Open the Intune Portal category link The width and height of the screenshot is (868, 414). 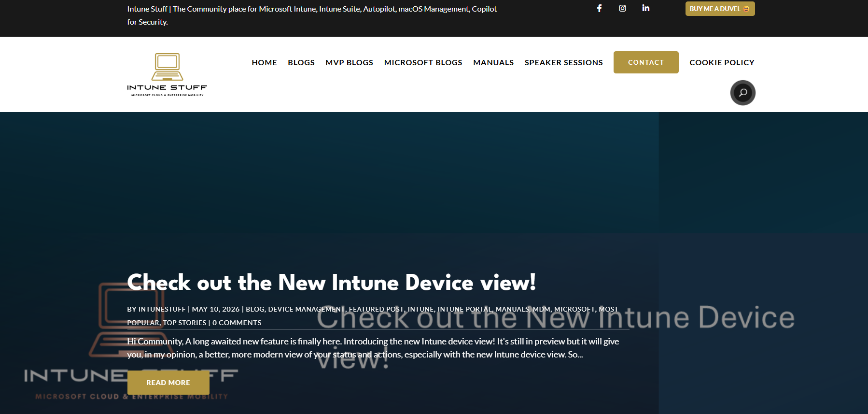pos(464,309)
